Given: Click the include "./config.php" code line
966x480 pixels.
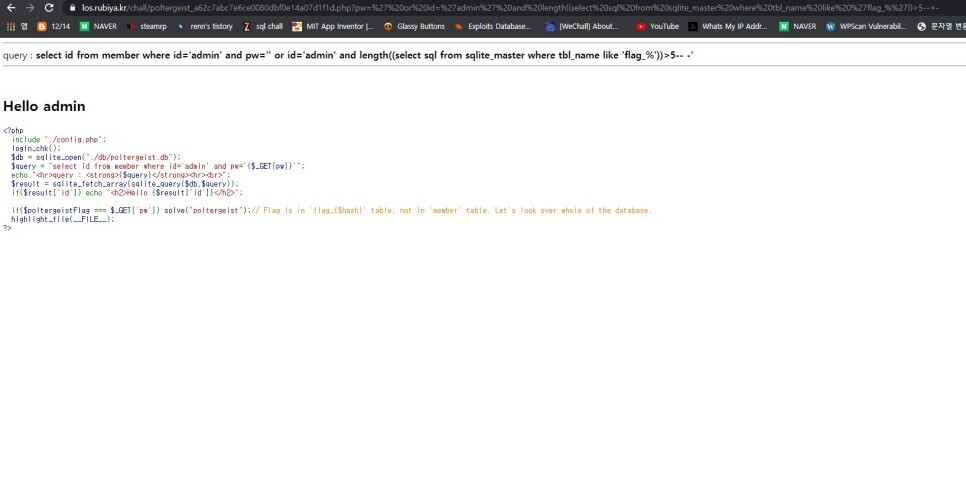Looking at the screenshot, I should [59, 139].
